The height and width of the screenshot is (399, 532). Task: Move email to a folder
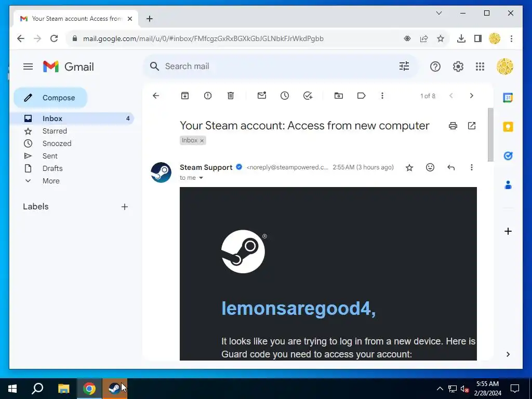click(339, 96)
